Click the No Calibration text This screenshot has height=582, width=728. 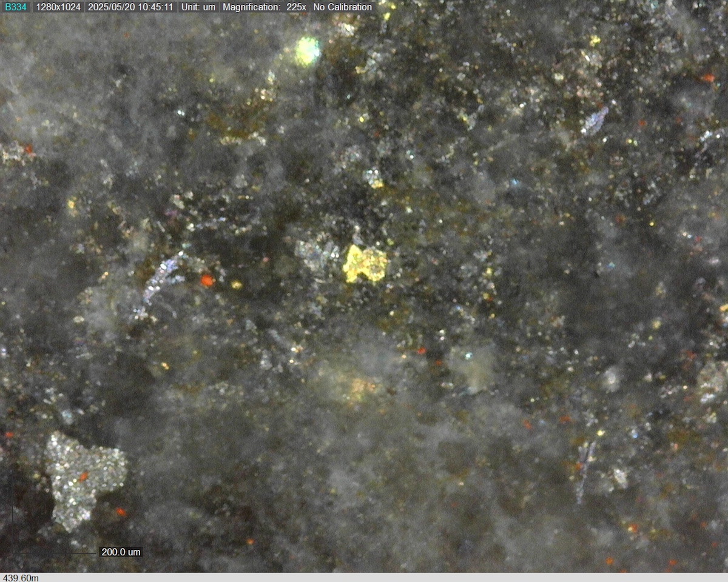(x=342, y=7)
